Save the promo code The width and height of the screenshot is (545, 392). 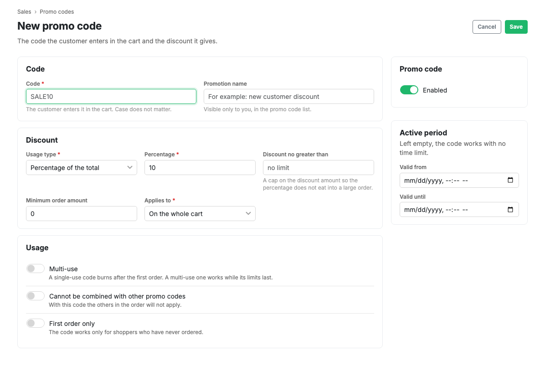pos(516,27)
